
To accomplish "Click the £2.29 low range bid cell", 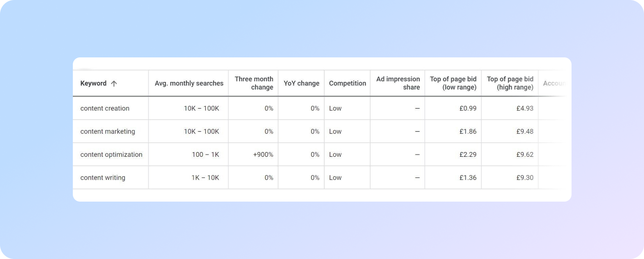I will click(468, 154).
